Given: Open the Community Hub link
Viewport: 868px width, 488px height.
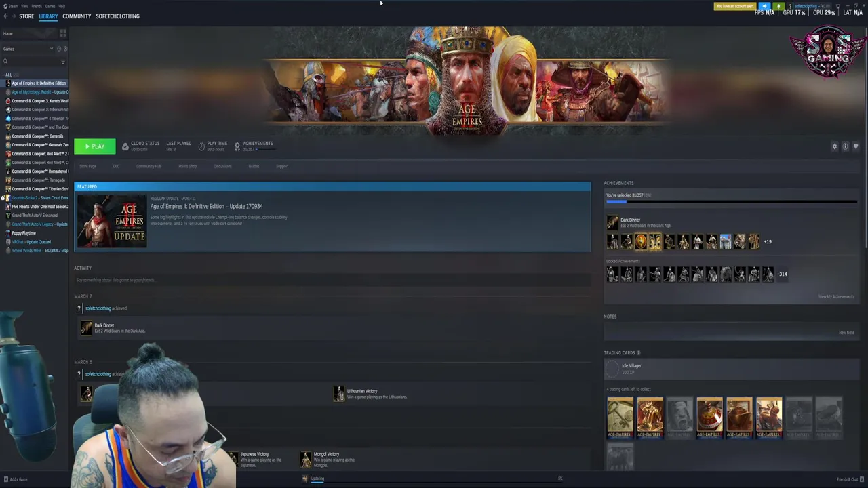Looking at the screenshot, I should [149, 166].
